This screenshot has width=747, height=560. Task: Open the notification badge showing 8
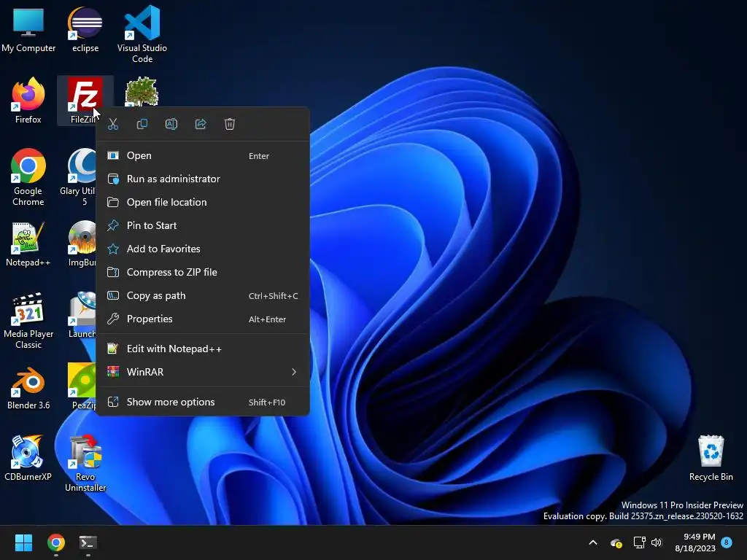click(x=727, y=542)
